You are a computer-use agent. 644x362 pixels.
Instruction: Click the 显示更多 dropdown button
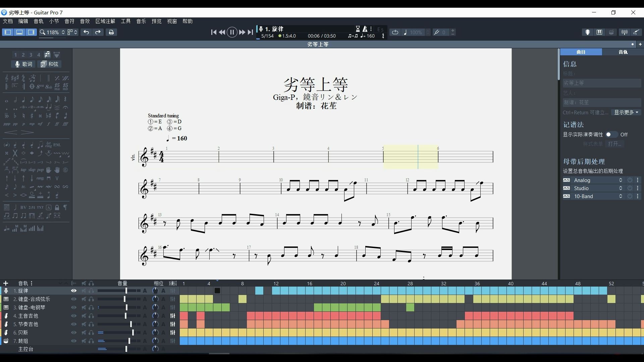(626, 112)
